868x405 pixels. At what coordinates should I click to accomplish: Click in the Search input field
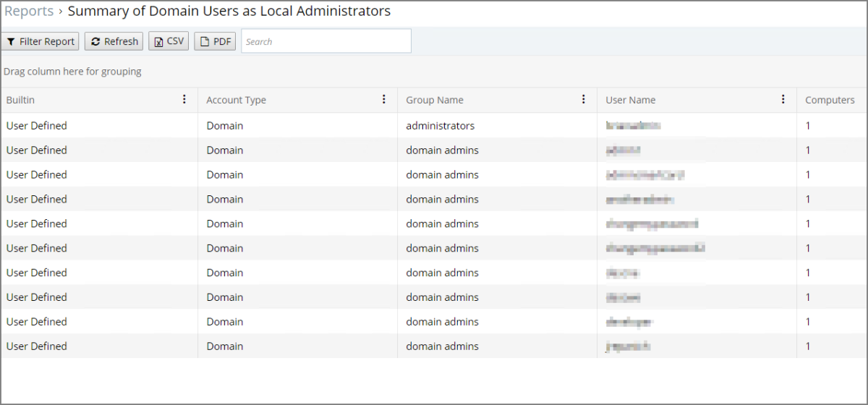click(325, 41)
